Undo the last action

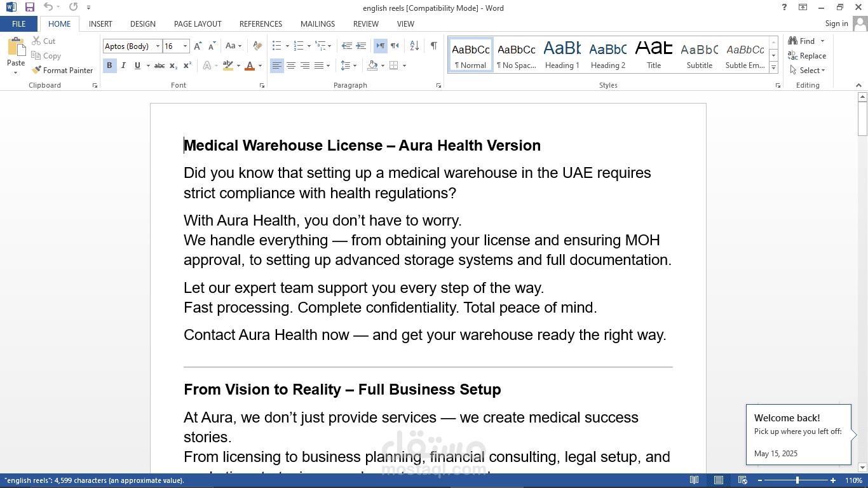48,8
